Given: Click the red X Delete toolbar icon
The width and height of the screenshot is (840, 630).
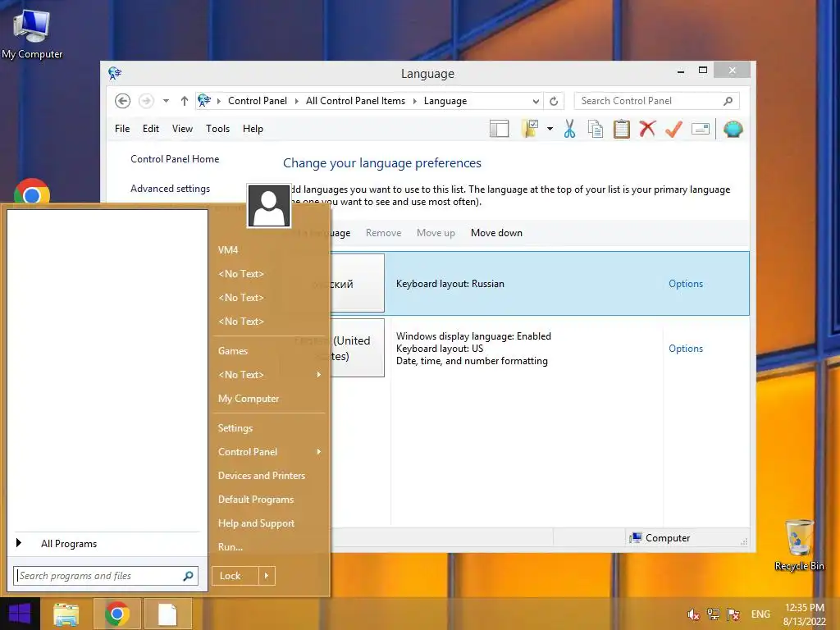Looking at the screenshot, I should pos(647,129).
